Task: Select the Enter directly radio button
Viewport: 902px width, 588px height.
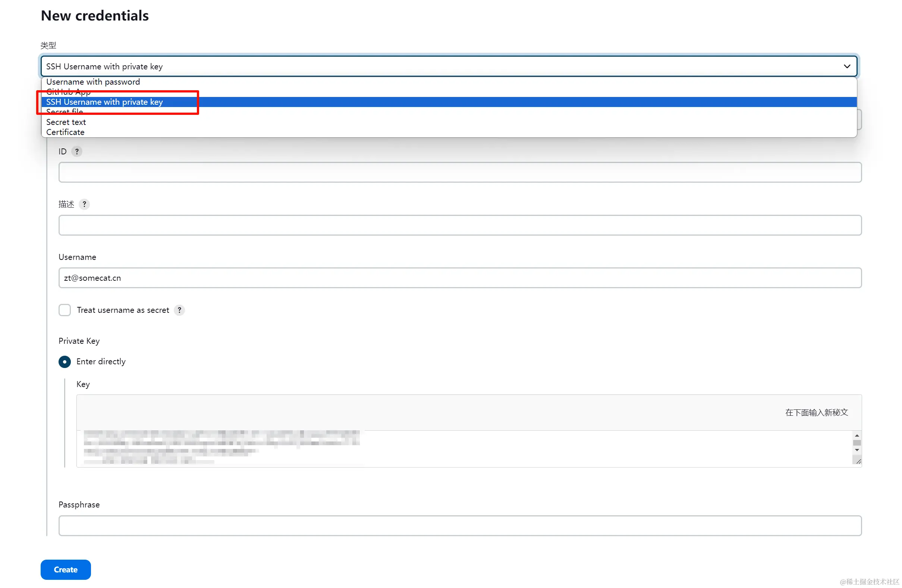Action: tap(65, 361)
